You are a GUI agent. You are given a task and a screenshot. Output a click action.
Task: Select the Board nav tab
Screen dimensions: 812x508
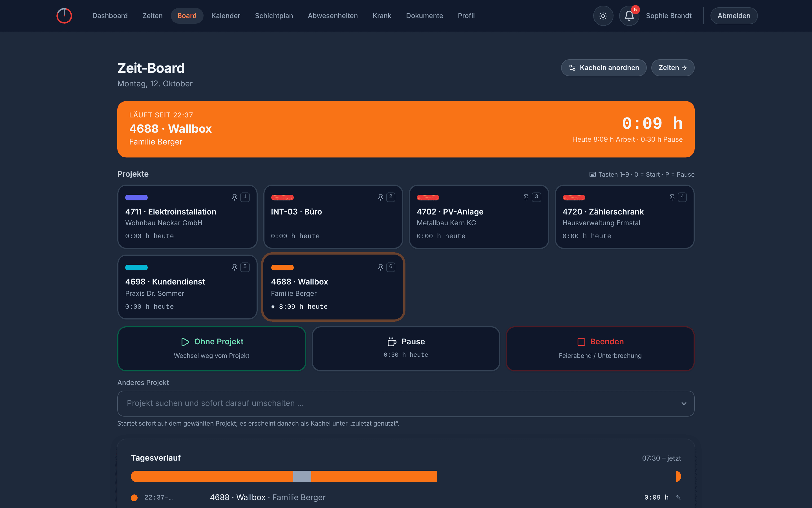pos(187,16)
